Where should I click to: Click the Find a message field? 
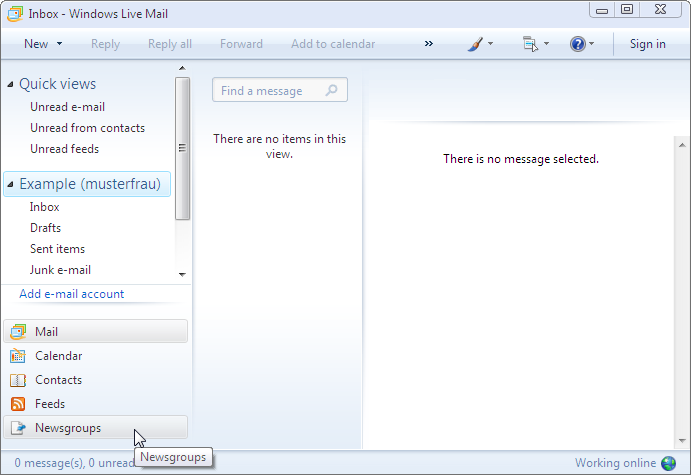pyautogui.click(x=268, y=91)
